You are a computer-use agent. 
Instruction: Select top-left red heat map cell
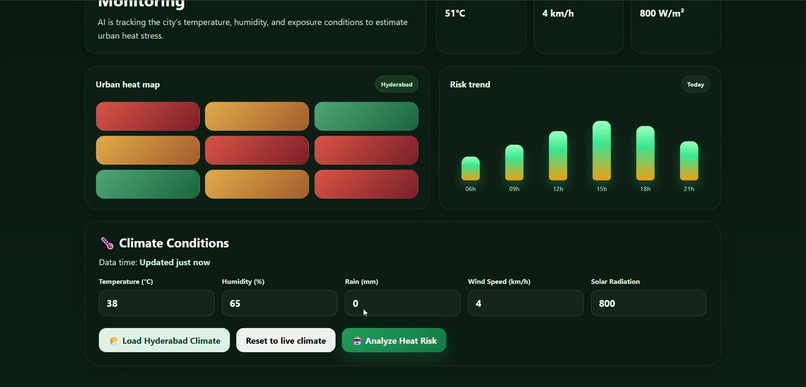coord(148,116)
